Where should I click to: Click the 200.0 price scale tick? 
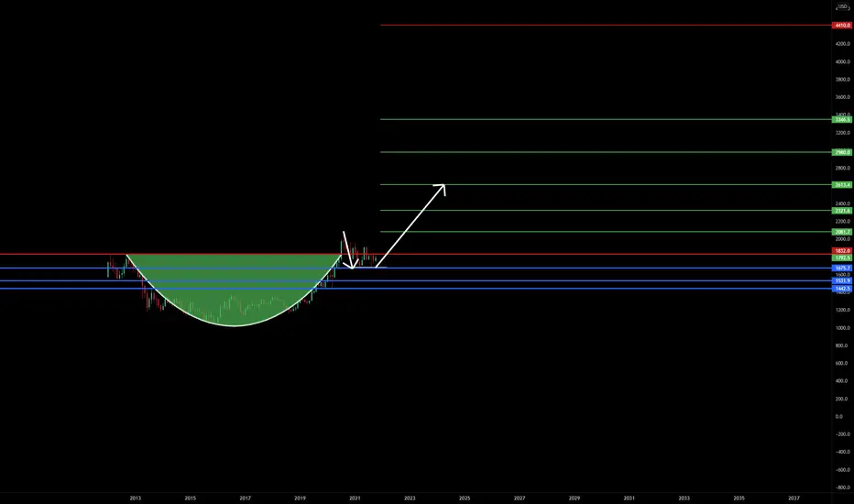point(843,399)
